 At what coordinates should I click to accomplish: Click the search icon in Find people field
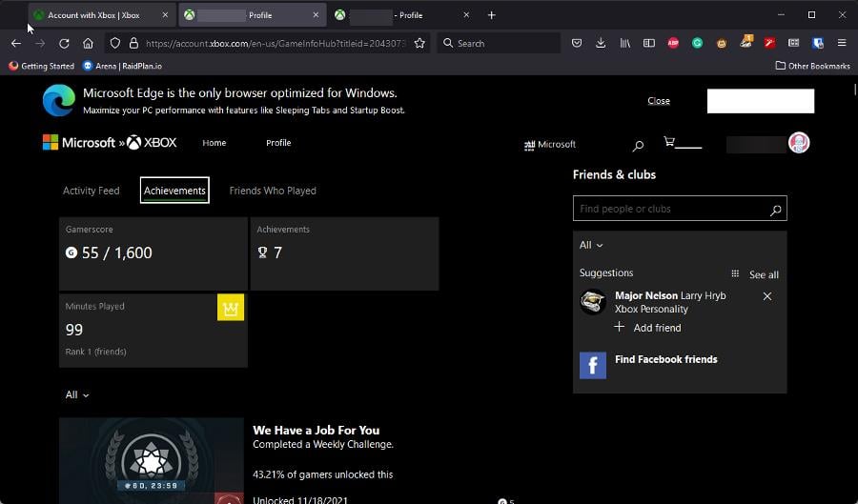coord(775,210)
